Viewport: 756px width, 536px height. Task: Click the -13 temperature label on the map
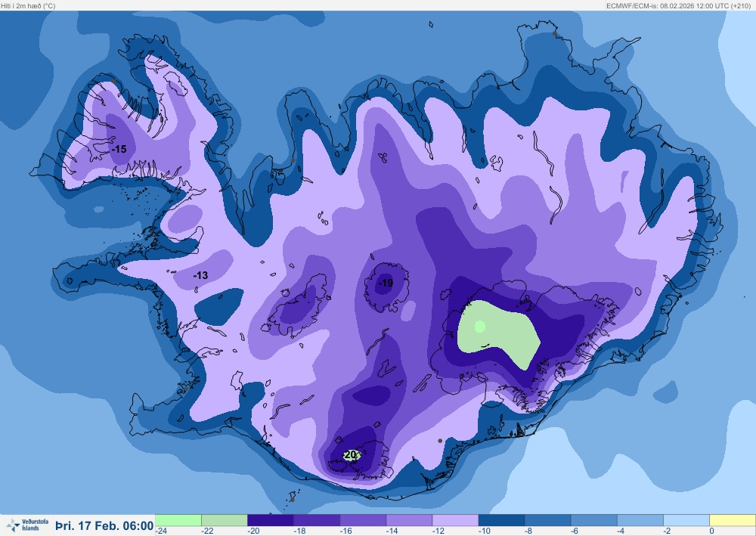(200, 275)
